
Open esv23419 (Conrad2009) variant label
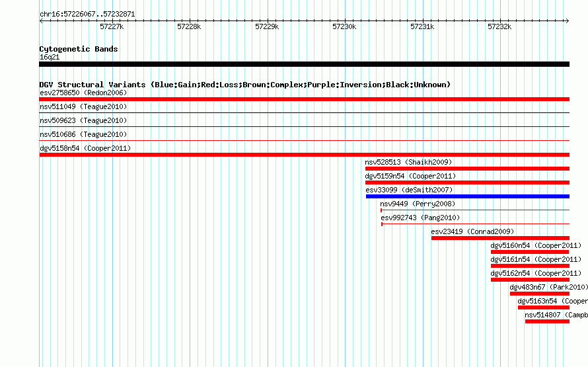(472, 231)
